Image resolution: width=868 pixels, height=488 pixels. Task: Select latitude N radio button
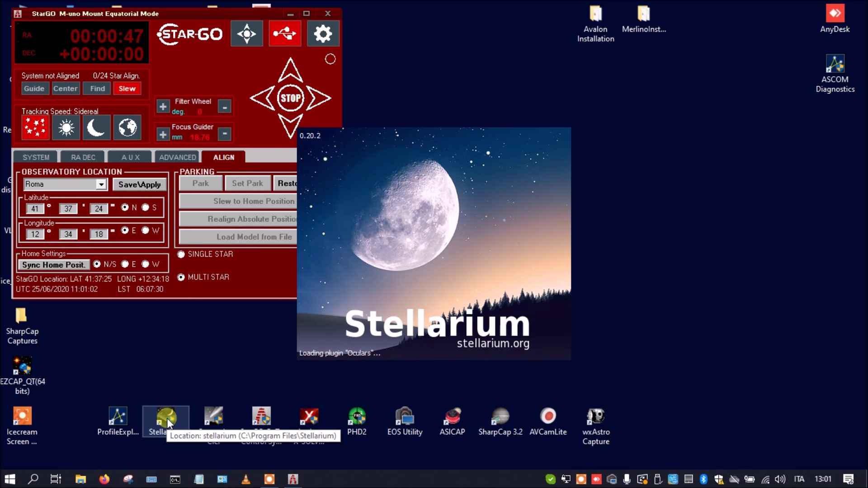[x=125, y=207]
